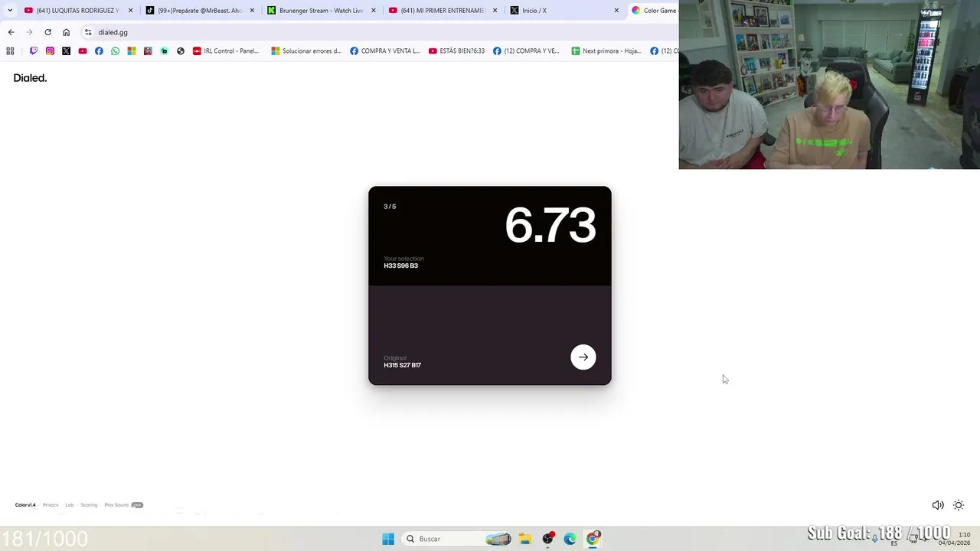Open the Play Sound footer link
This screenshot has height=551, width=980.
(116, 505)
